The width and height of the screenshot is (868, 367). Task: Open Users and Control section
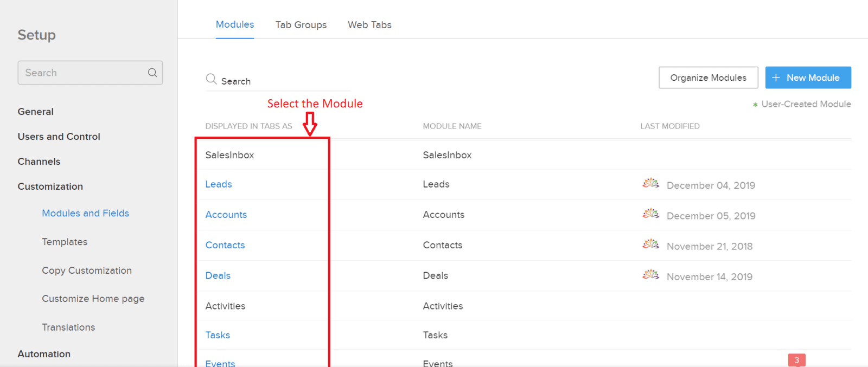pyautogui.click(x=59, y=137)
